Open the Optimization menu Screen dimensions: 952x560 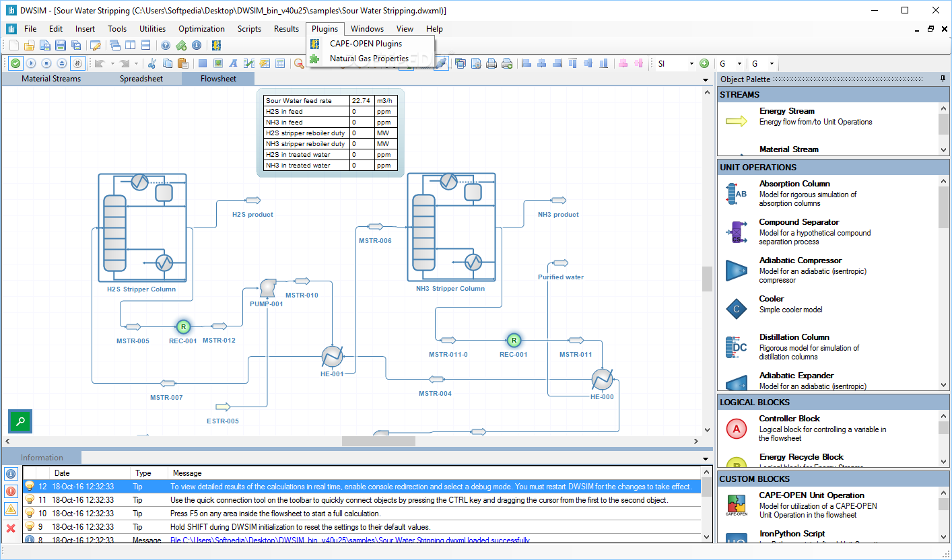[x=201, y=29]
